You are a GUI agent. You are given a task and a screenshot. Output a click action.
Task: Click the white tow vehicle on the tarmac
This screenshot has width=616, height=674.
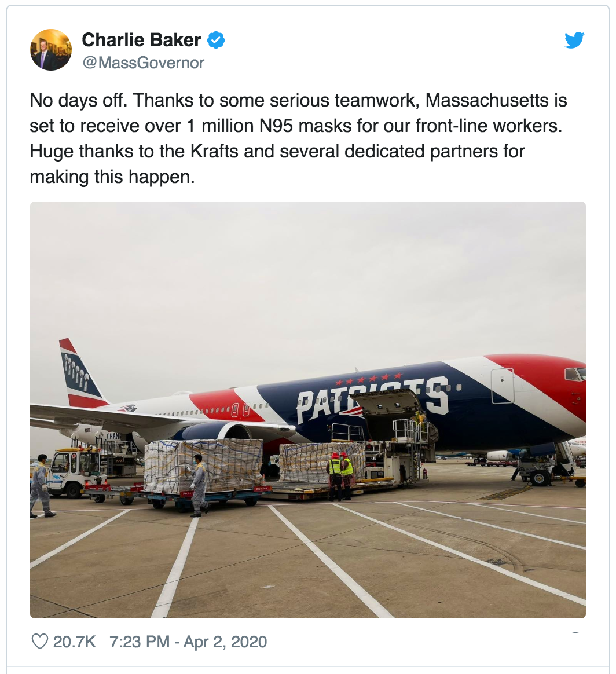[73, 472]
